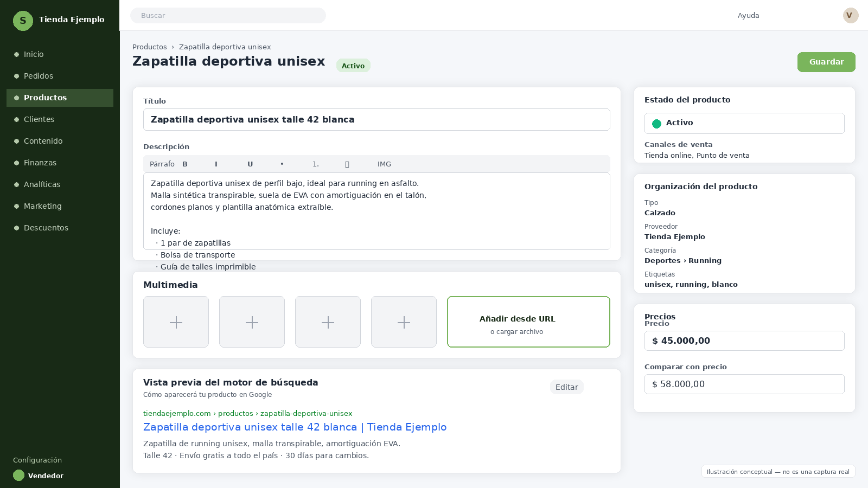The width and height of the screenshot is (868, 488).
Task: Click Productos breadcrumb link
Action: (150, 47)
